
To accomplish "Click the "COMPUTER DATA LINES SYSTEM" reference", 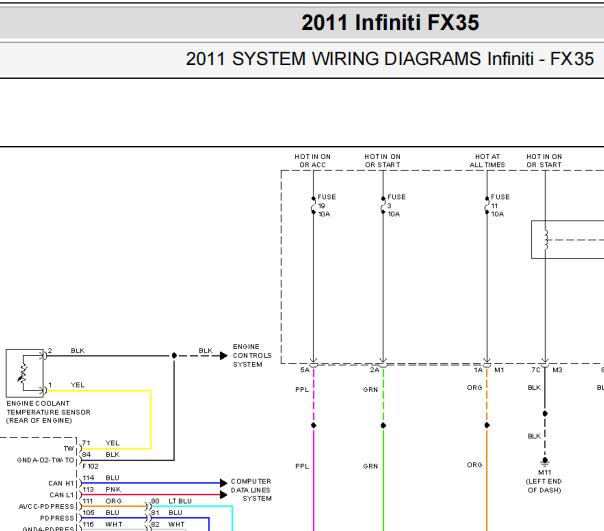I will coord(251,490).
